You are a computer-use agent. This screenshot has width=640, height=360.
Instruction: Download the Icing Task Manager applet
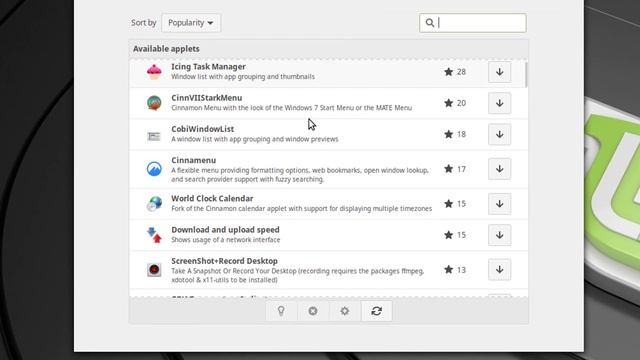click(x=500, y=72)
